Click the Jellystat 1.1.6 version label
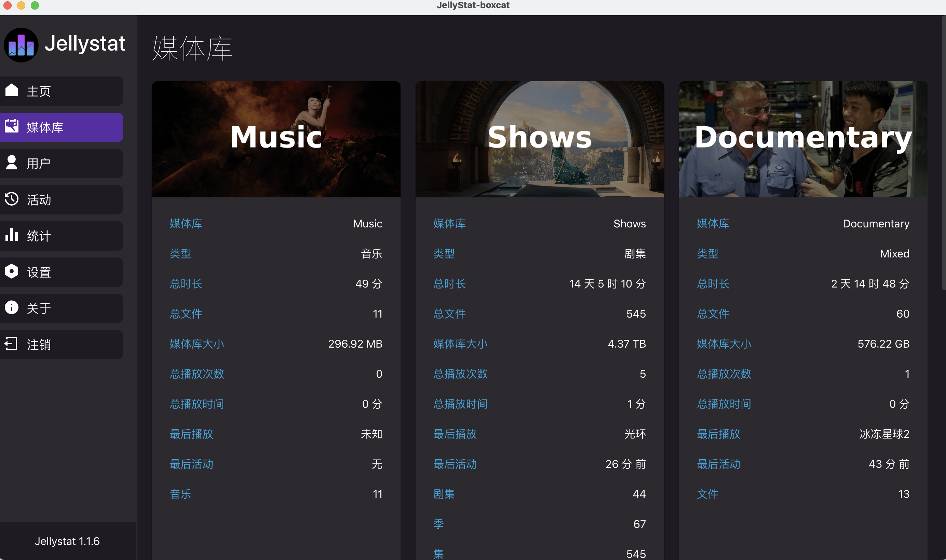This screenshot has height=560, width=946. point(67,541)
